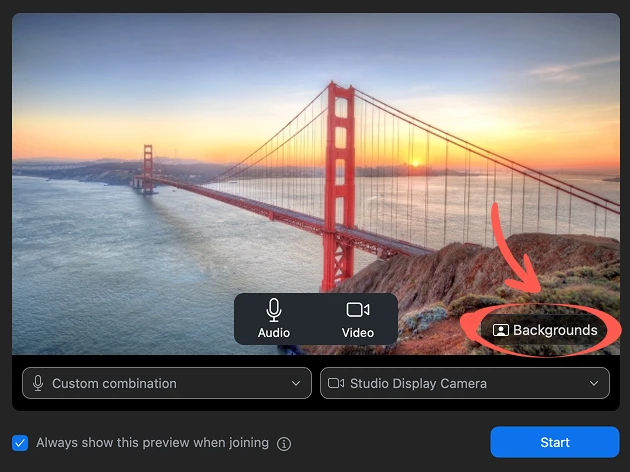630x472 pixels.
Task: Click the info icon beside the preview option
Action: [x=284, y=444]
